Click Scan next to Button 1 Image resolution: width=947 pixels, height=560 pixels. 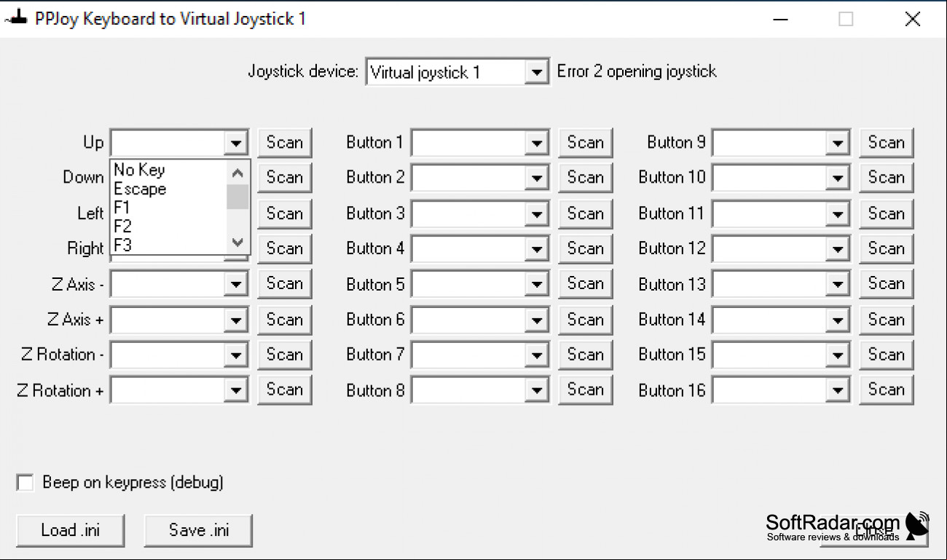pos(586,143)
